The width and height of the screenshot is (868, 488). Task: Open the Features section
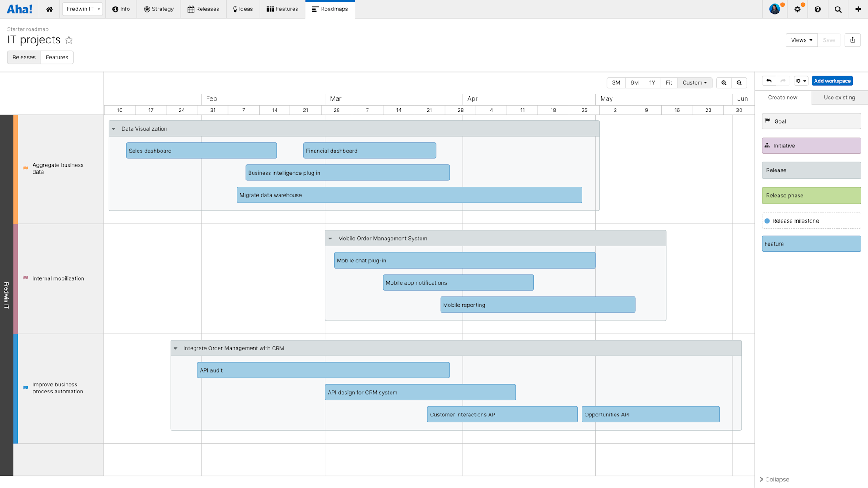tap(282, 9)
